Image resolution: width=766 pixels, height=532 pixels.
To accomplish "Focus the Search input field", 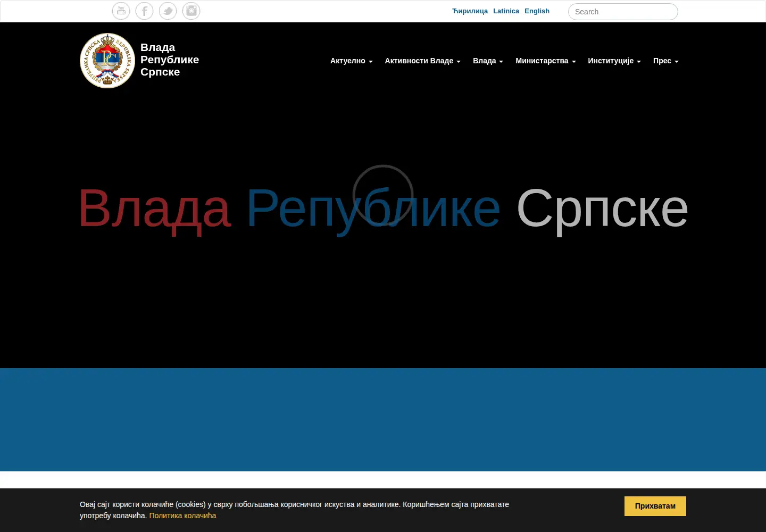I will click(623, 12).
